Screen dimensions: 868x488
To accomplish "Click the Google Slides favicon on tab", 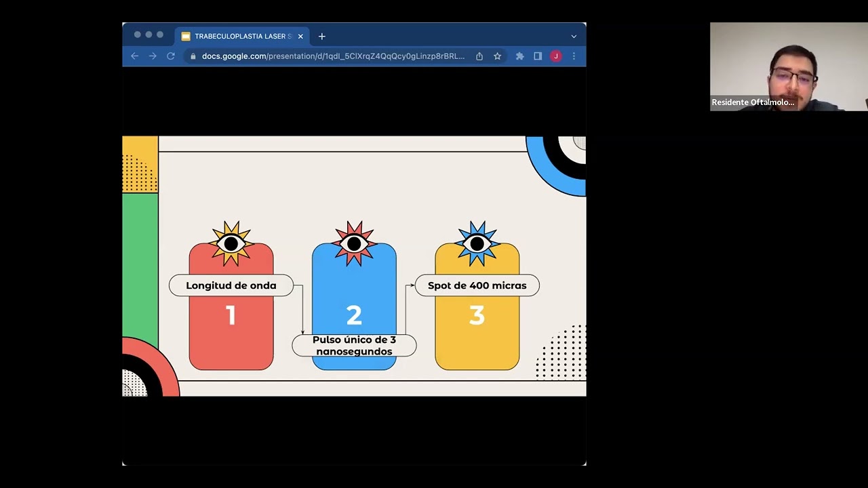I will 186,37.
